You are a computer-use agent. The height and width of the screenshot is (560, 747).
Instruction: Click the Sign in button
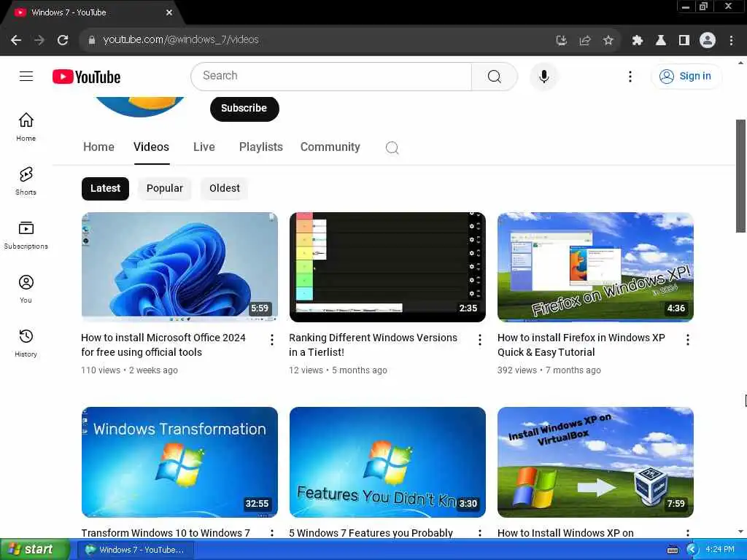(686, 76)
